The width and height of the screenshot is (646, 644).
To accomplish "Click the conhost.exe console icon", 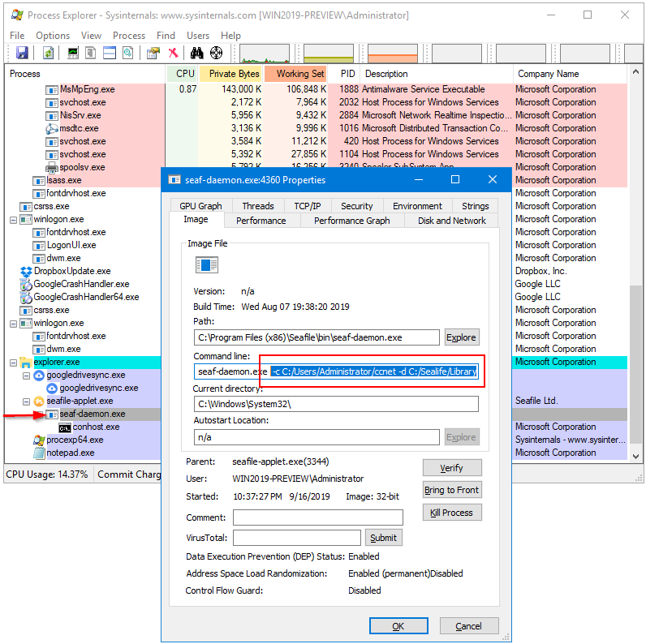I will tap(65, 427).
